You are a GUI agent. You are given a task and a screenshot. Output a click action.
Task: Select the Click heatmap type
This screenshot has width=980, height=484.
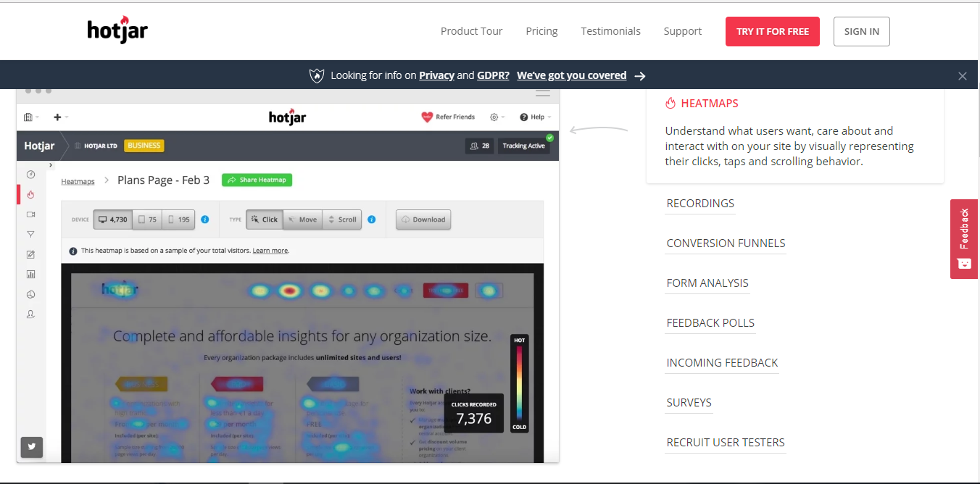coord(265,220)
